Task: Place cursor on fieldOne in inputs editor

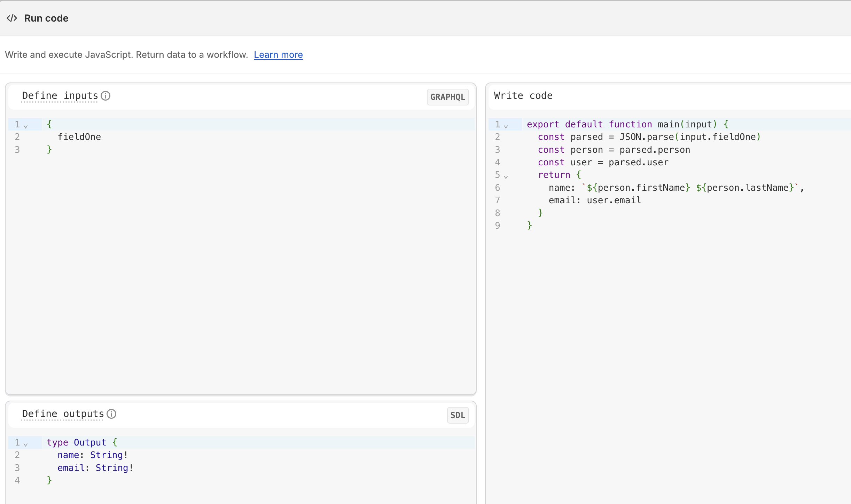Action: (79, 137)
